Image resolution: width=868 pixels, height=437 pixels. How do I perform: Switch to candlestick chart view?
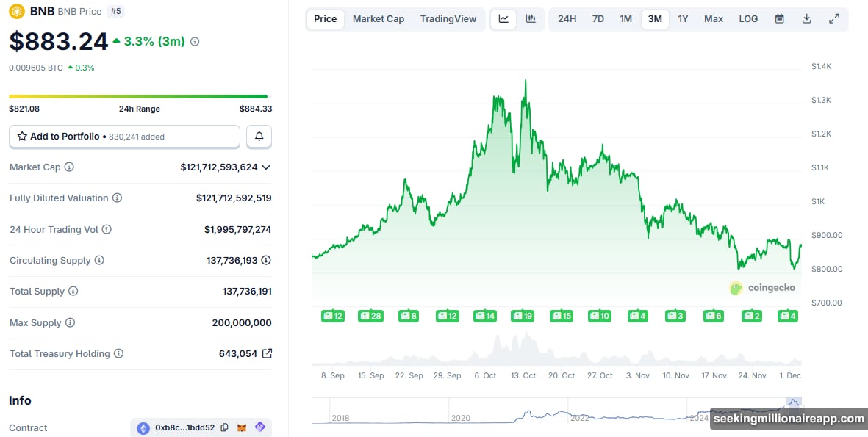[531, 18]
